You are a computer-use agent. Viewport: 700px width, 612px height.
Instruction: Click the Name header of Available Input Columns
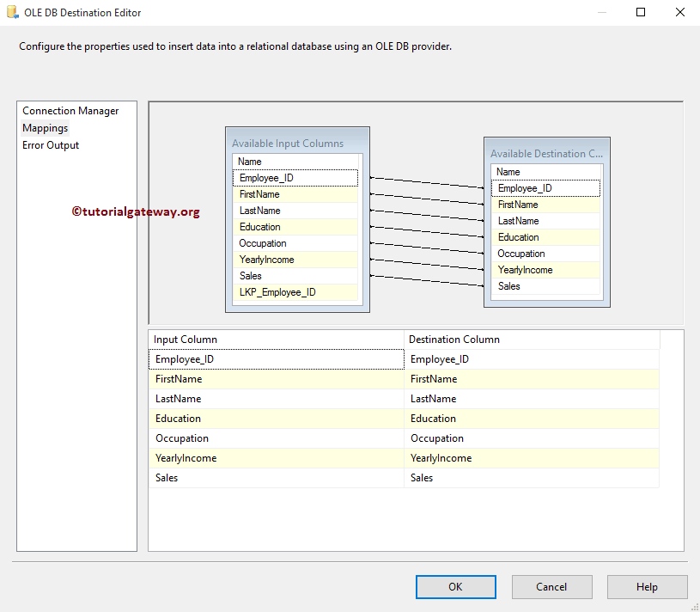[x=295, y=161]
